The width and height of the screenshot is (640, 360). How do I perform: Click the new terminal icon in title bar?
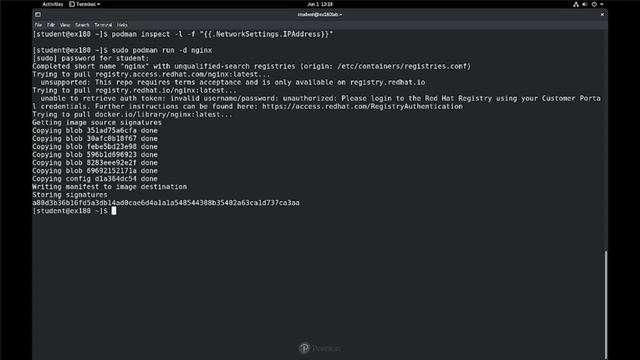pos(38,15)
